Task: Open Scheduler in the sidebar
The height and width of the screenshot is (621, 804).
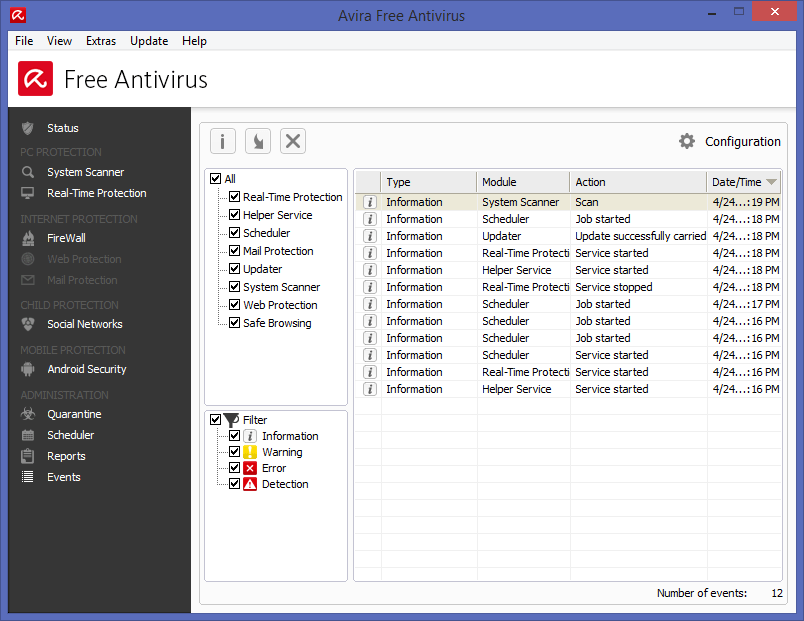Action: click(70, 435)
